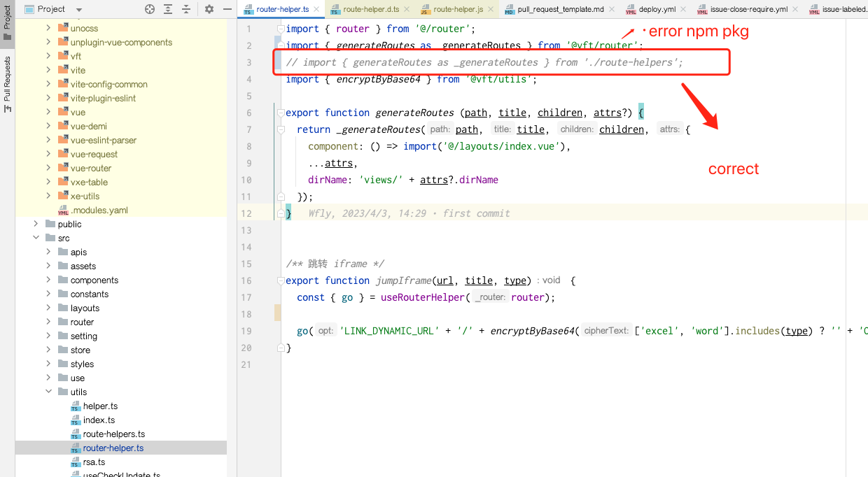Locate the opened file in Project tree
Image resolution: width=868 pixels, height=477 pixels.
coord(150,9)
